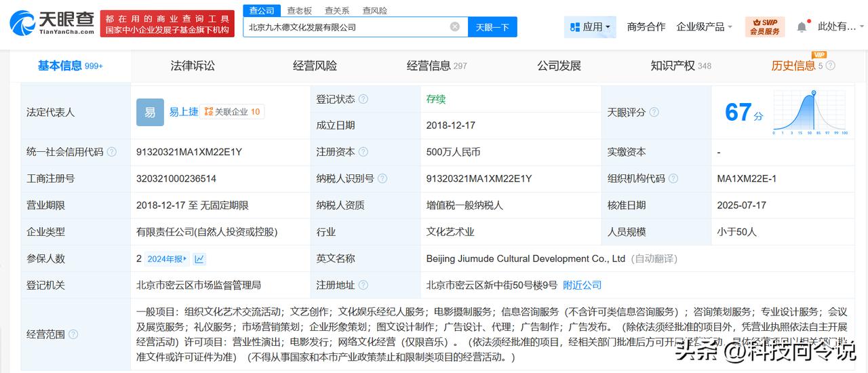Click help icon beside 历史信息 tab
The width and height of the screenshot is (868, 373).
point(831,66)
